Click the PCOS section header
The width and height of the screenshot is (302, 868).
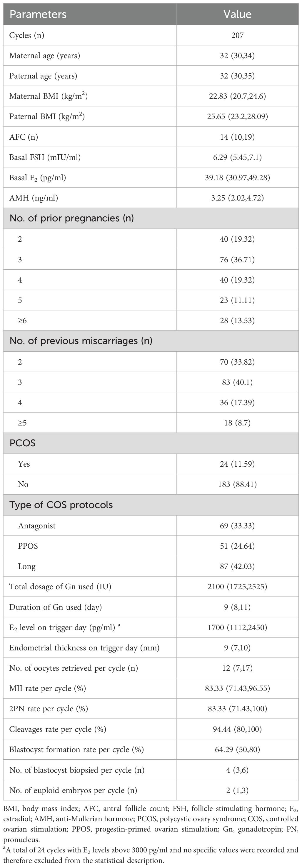pyautogui.click(x=23, y=443)
